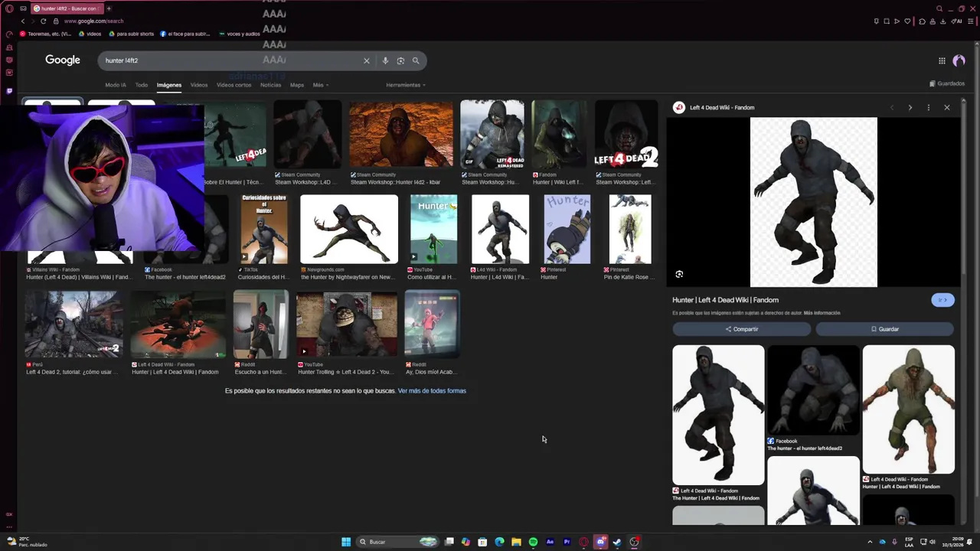The image size is (980, 551).
Task: Switch to the Videos cortos tab
Action: click(234, 85)
